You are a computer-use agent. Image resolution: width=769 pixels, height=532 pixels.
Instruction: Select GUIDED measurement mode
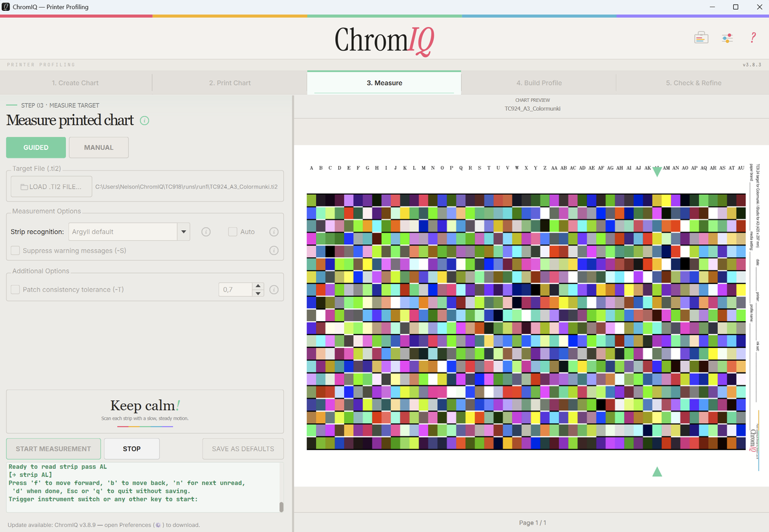tap(36, 147)
